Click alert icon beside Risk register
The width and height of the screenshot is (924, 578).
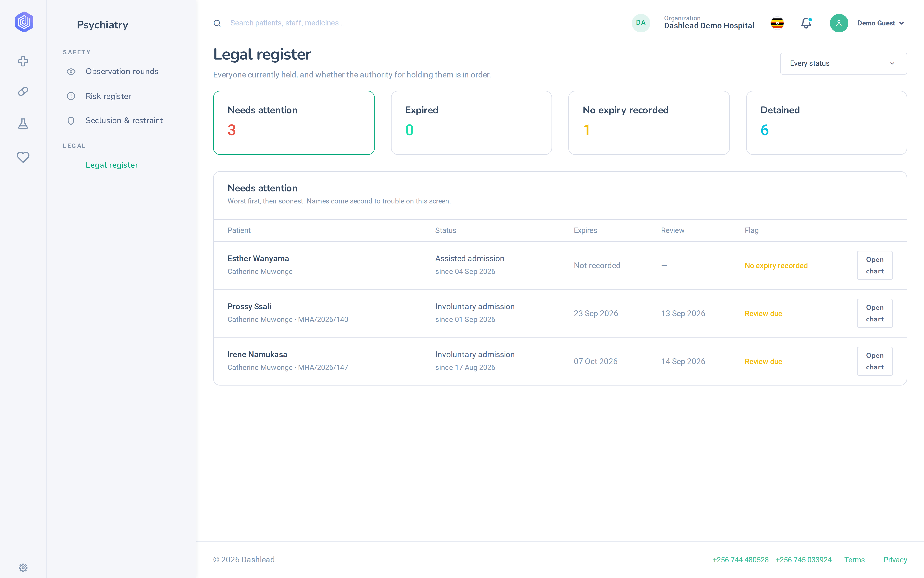tap(71, 96)
